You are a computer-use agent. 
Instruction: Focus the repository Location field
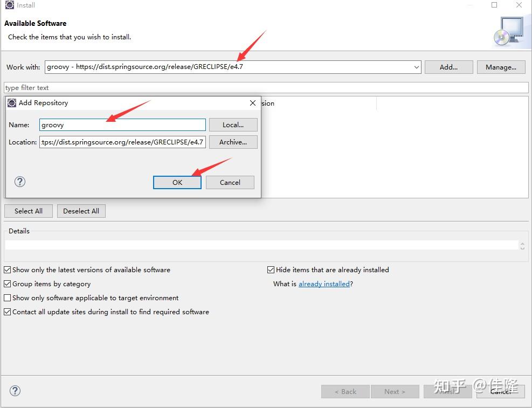pos(122,142)
